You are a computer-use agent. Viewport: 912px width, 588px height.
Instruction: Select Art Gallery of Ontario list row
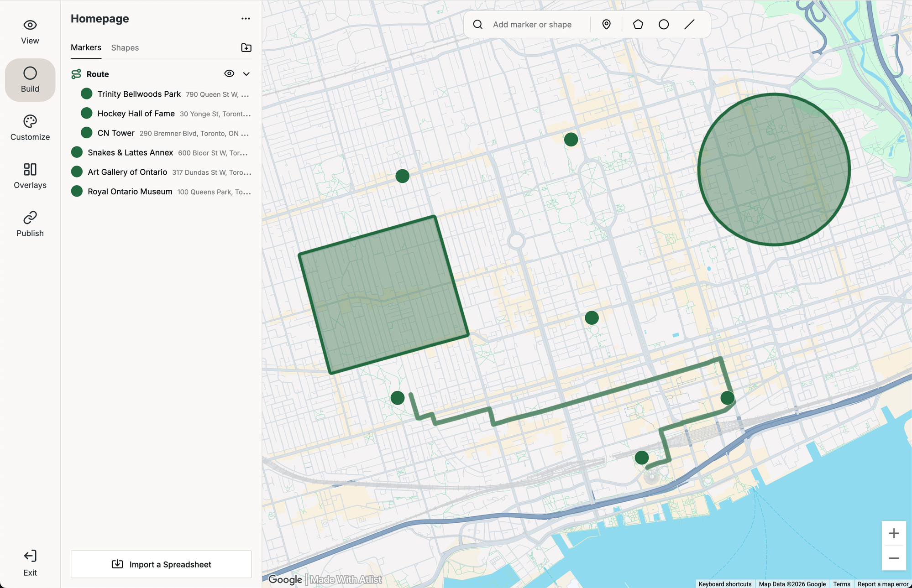[x=161, y=172]
